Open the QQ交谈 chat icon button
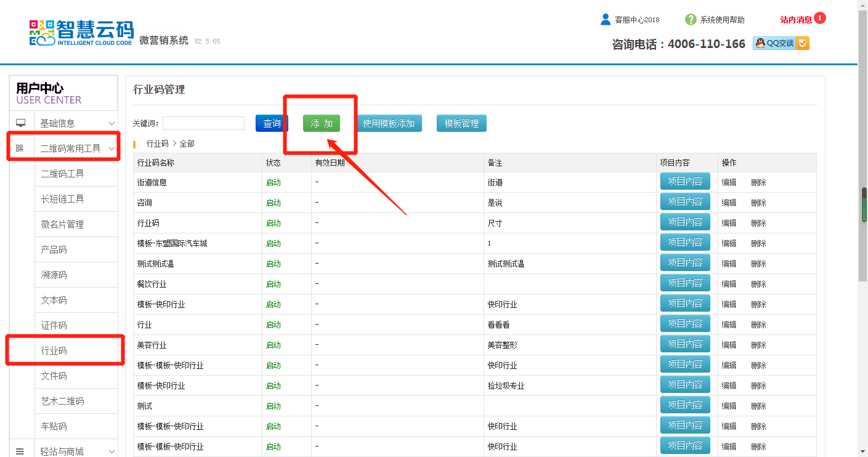This screenshot has width=868, height=457. click(x=781, y=43)
